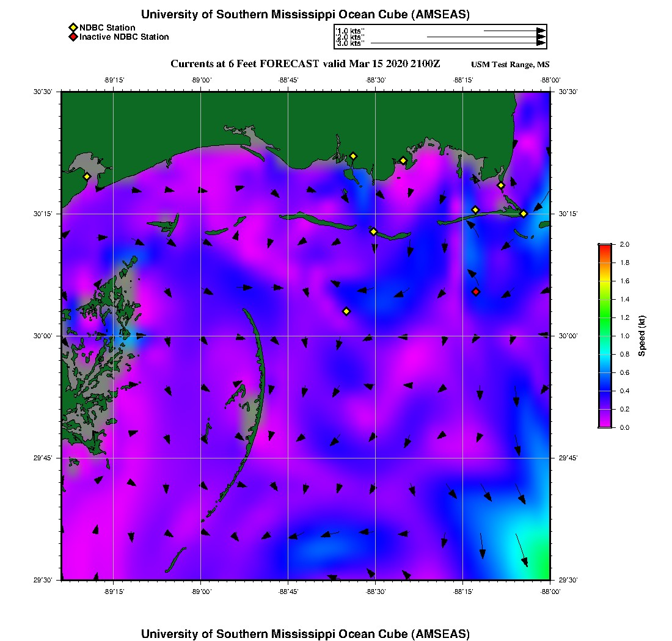Select the southernmost yellow NDBC station marker
Image resolution: width=672 pixels, height=641 pixels.
[x=346, y=311]
